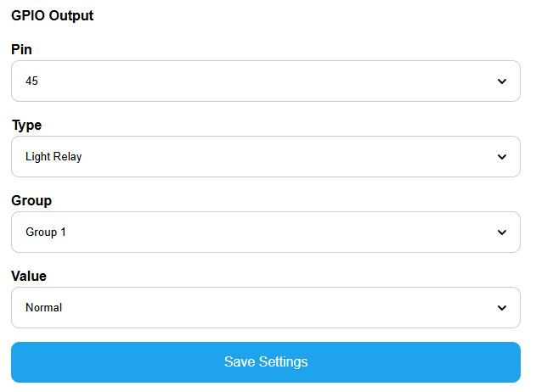Open the Pin dropdown
536x392 pixels.
click(x=265, y=81)
